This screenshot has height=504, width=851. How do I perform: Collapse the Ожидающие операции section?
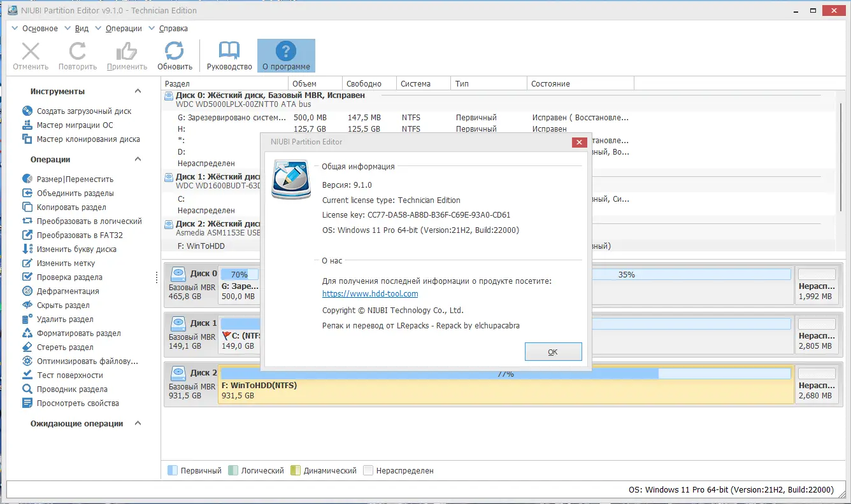137,423
